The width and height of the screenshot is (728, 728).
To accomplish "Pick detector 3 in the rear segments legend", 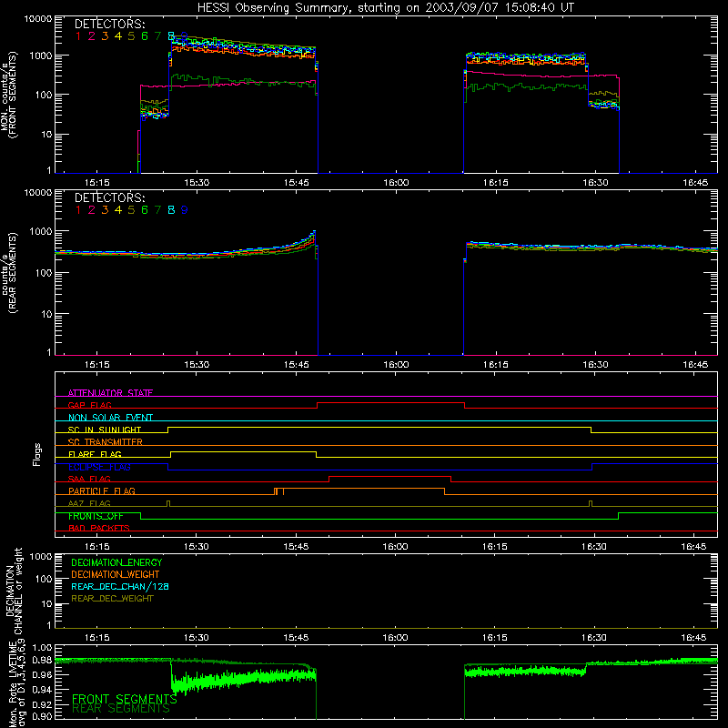I will coord(105,210).
